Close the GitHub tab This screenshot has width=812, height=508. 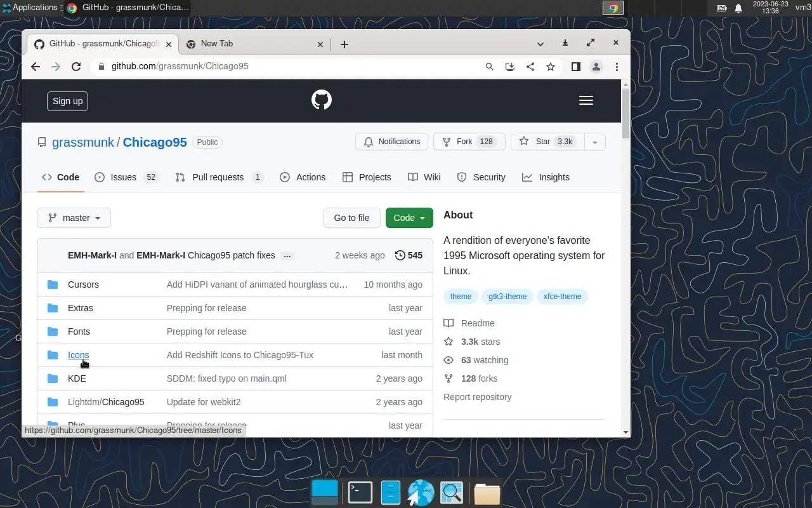click(169, 44)
